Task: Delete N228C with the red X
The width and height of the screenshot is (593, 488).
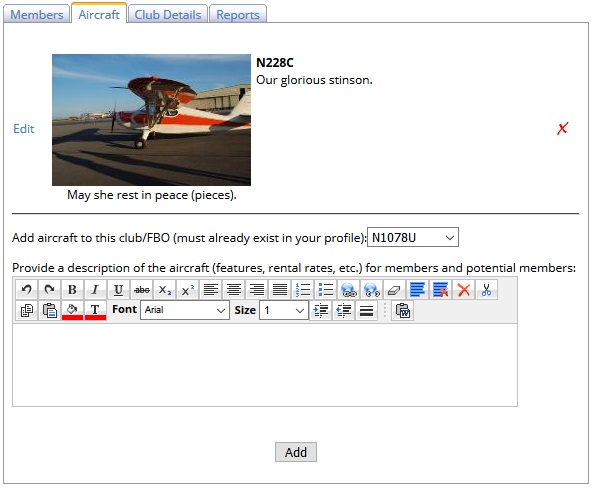Action: 562,129
